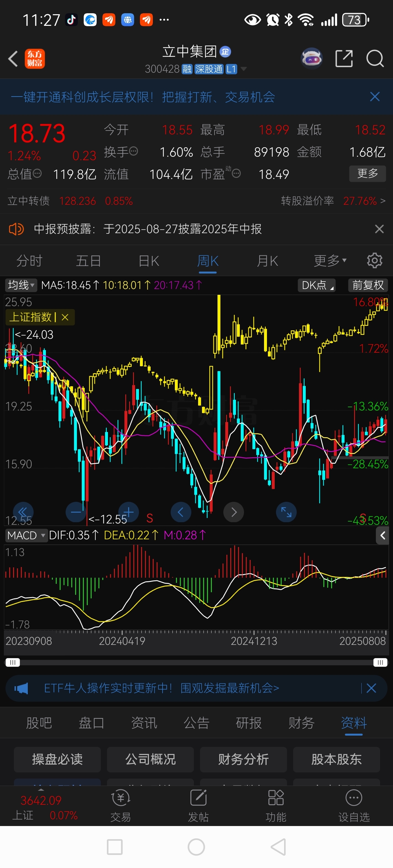Grab the right timeline range handle
393x868 pixels.
(x=380, y=662)
